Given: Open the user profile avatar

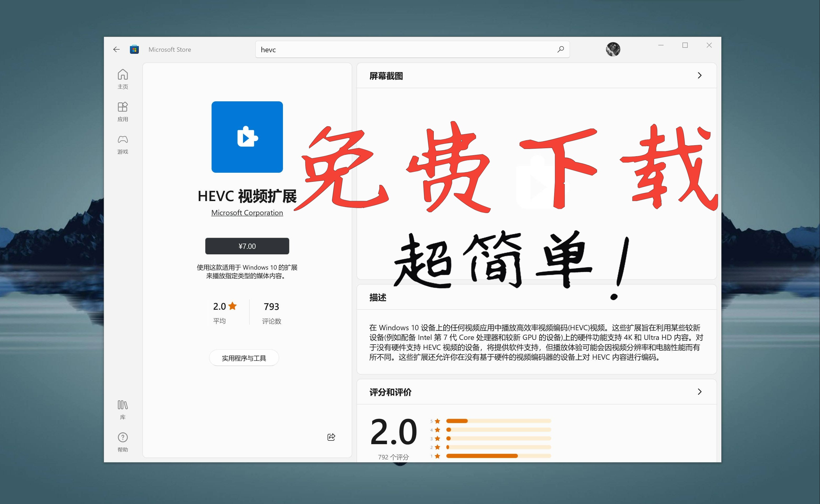Looking at the screenshot, I should tap(613, 49).
